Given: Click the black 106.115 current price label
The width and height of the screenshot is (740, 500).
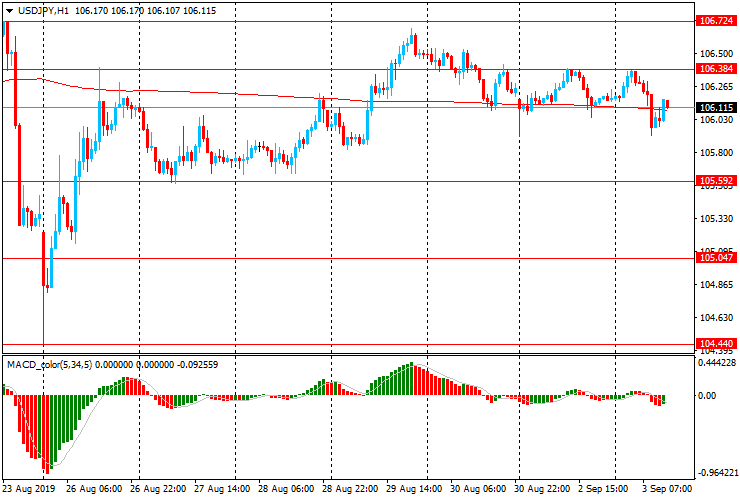Looking at the screenshot, I should pyautogui.click(x=715, y=108).
